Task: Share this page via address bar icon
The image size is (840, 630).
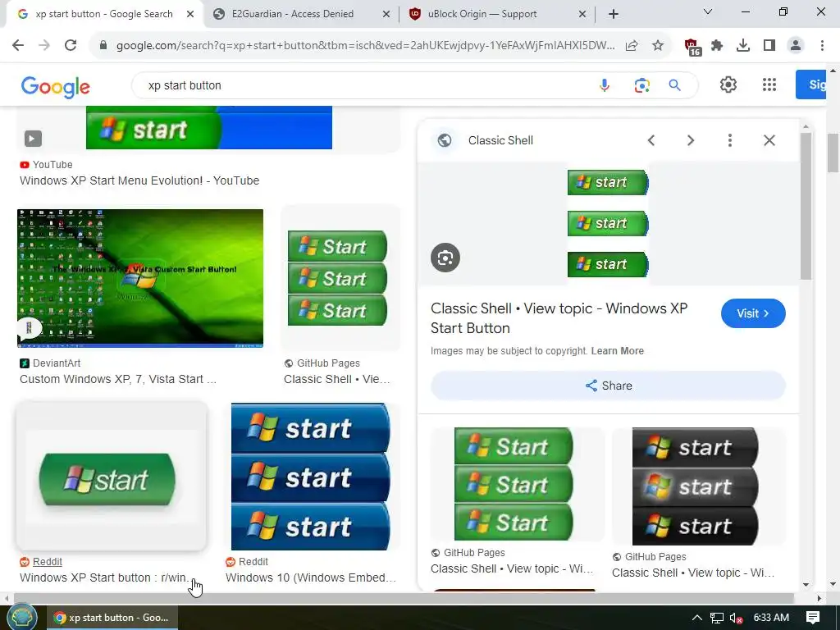Action: coord(632,46)
